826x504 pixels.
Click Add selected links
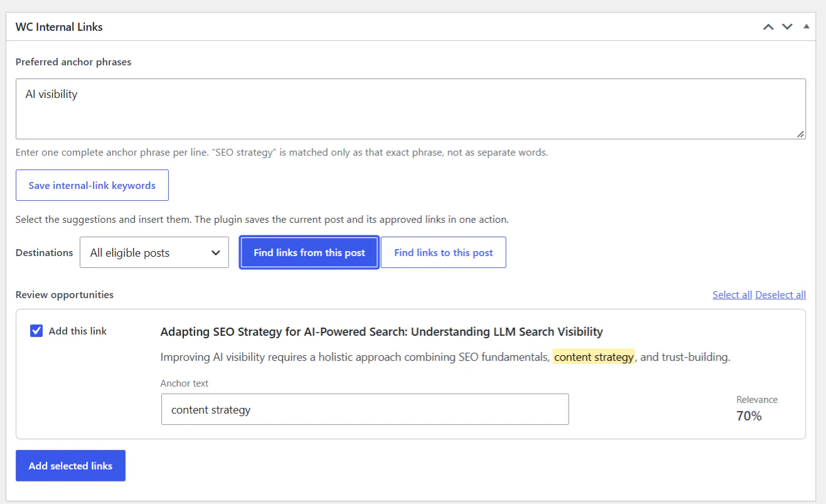pos(70,466)
